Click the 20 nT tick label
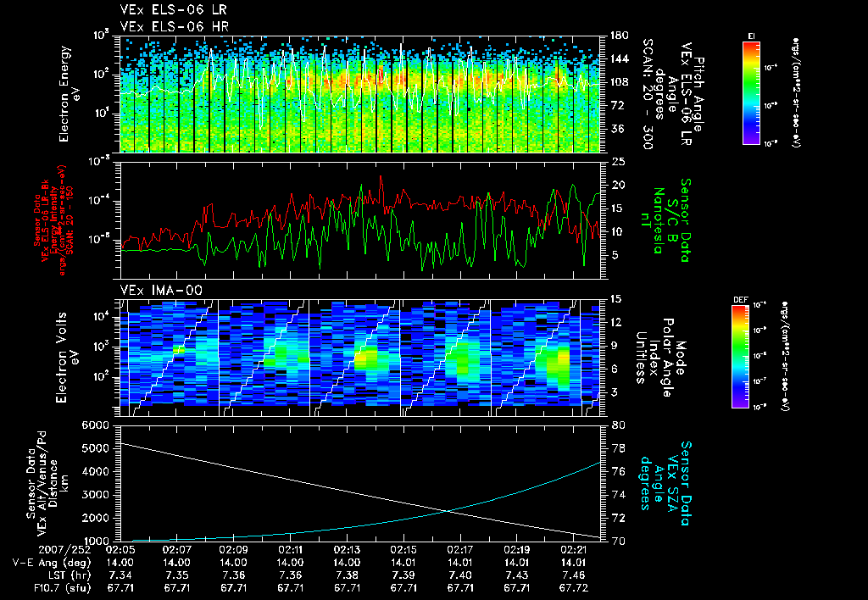This screenshot has width=868, height=600. (x=617, y=185)
